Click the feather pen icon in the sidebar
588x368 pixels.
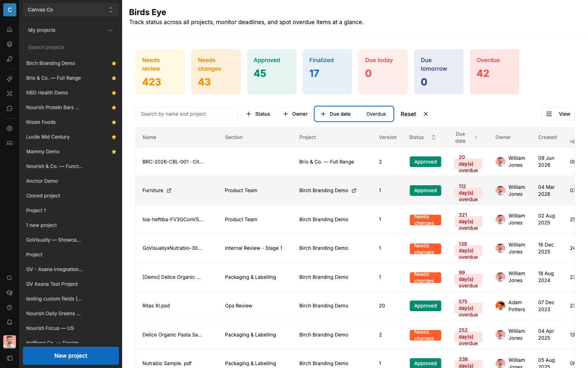9,59
